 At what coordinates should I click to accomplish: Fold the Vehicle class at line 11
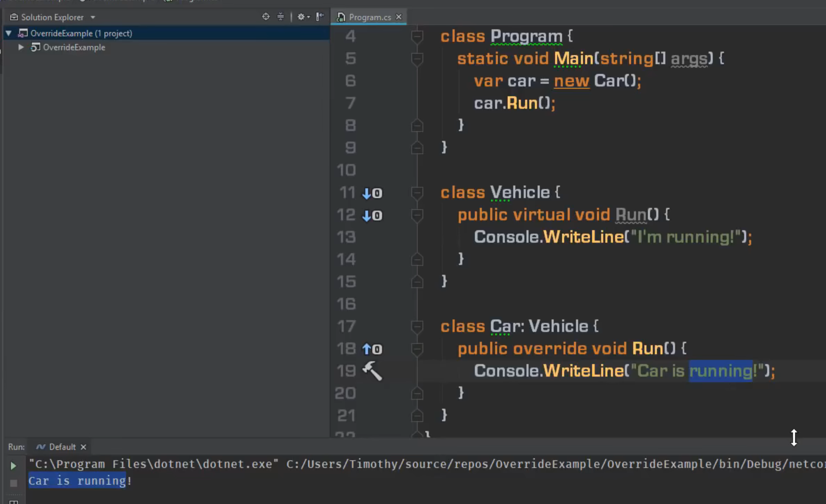click(417, 192)
